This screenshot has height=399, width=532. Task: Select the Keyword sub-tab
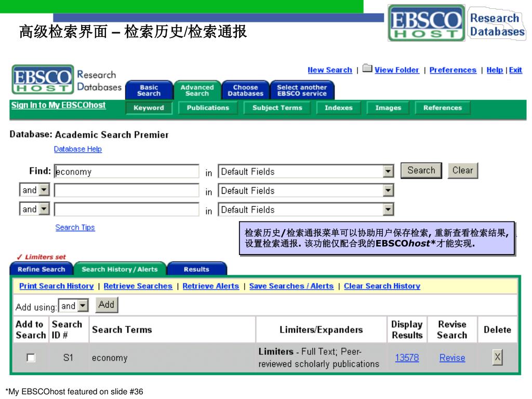[x=149, y=108]
